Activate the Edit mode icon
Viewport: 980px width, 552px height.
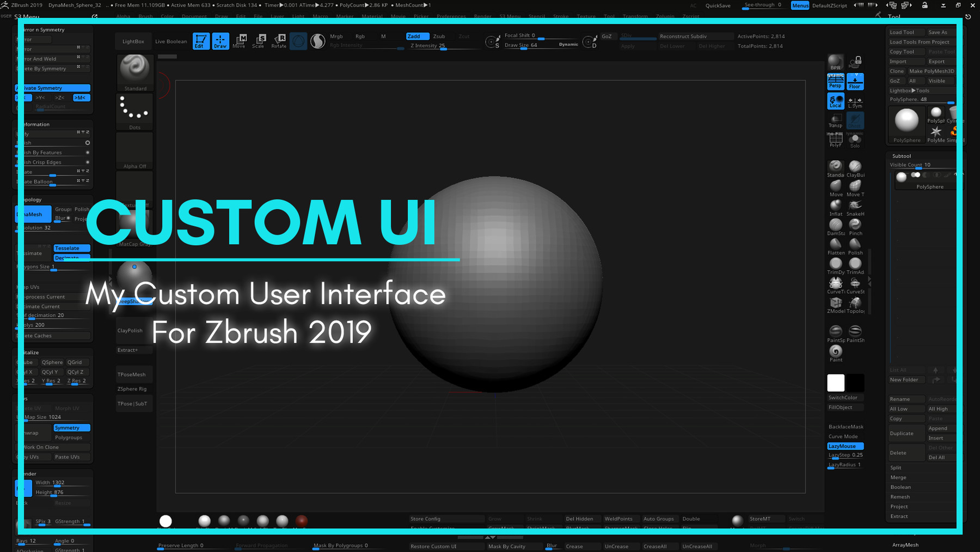201,41
